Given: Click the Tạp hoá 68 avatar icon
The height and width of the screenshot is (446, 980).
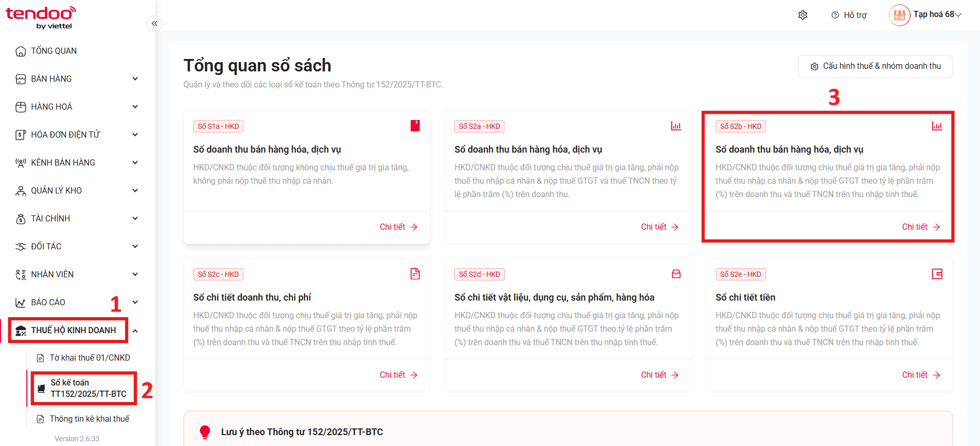Looking at the screenshot, I should [x=899, y=15].
